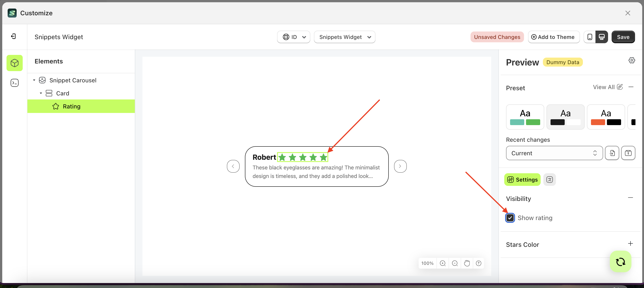
Task: Disable the Show rating checkbox
Action: (510, 218)
